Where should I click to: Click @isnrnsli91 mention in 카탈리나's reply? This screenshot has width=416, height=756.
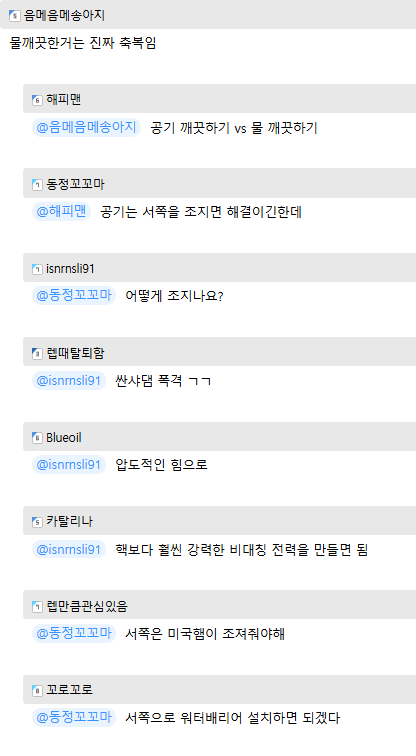pos(69,549)
